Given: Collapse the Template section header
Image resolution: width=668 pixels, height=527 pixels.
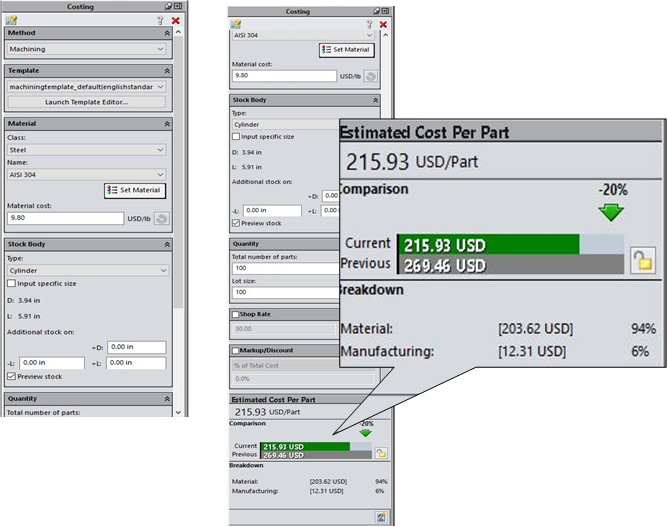Looking at the screenshot, I should pyautogui.click(x=167, y=71).
